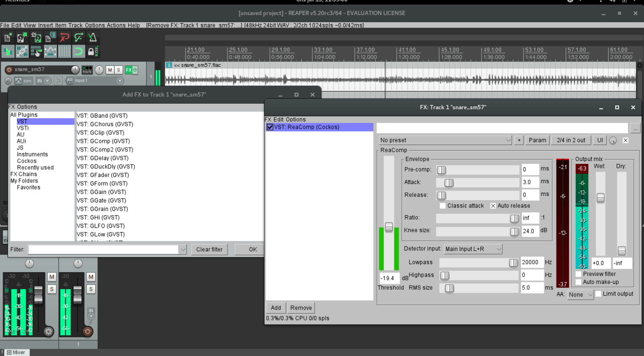Viewport: 644px width, 356px height.
Task: Open ROUTE button on snare_sm57 track
Action: click(x=87, y=69)
